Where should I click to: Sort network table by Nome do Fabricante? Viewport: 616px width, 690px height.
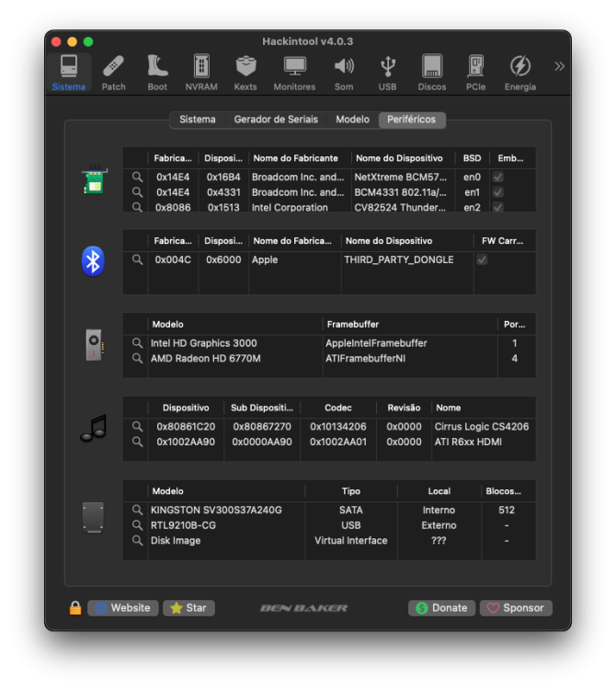pos(300,158)
